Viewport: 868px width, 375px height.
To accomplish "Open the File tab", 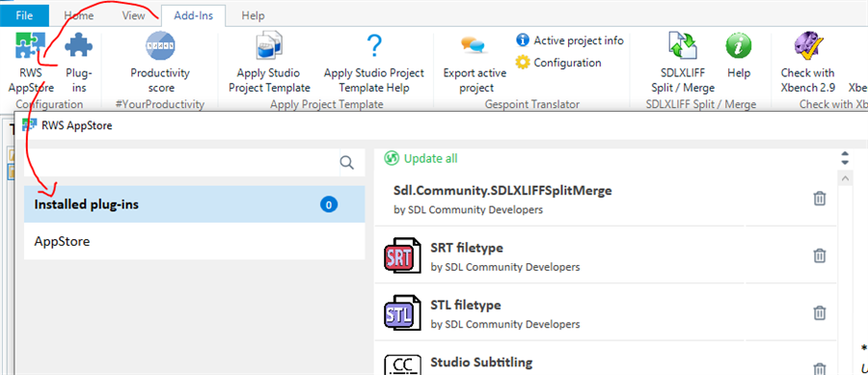I will click(x=24, y=15).
